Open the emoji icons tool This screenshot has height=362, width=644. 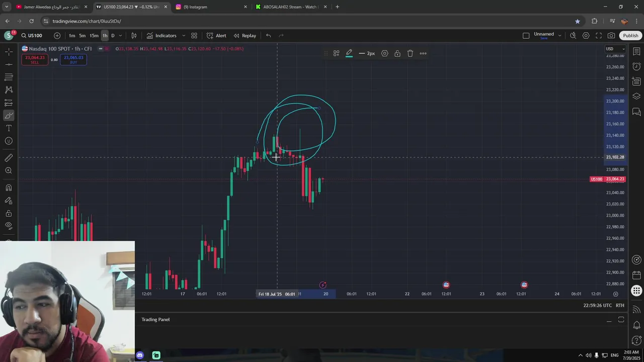point(9,141)
